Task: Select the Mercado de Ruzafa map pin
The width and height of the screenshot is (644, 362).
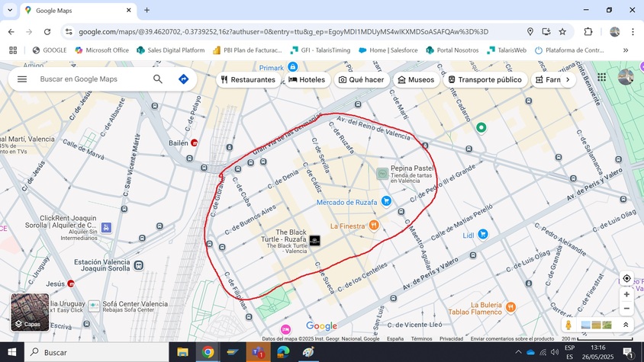Action: 386,201
